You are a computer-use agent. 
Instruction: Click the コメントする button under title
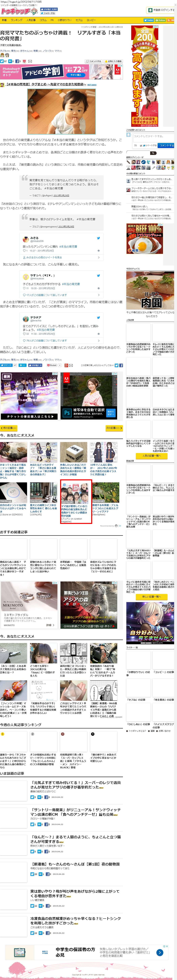coord(94,61)
